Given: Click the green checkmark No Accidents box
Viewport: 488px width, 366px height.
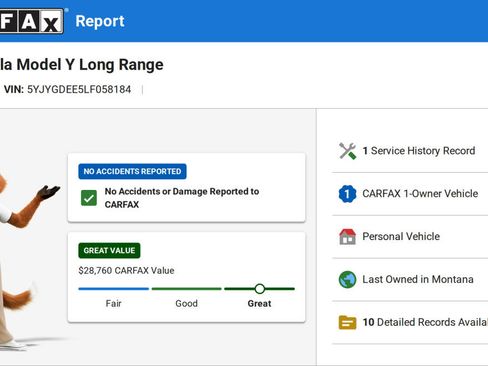Looking at the screenshot, I should point(89,198).
